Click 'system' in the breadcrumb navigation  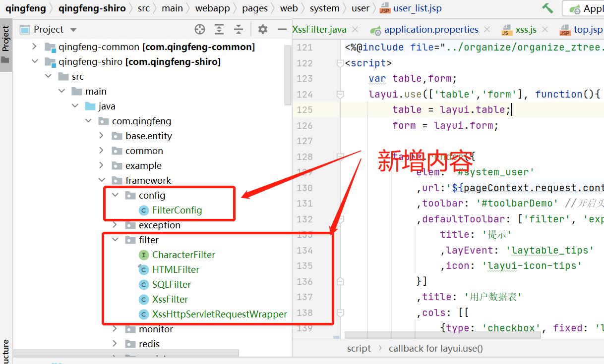[x=324, y=8]
